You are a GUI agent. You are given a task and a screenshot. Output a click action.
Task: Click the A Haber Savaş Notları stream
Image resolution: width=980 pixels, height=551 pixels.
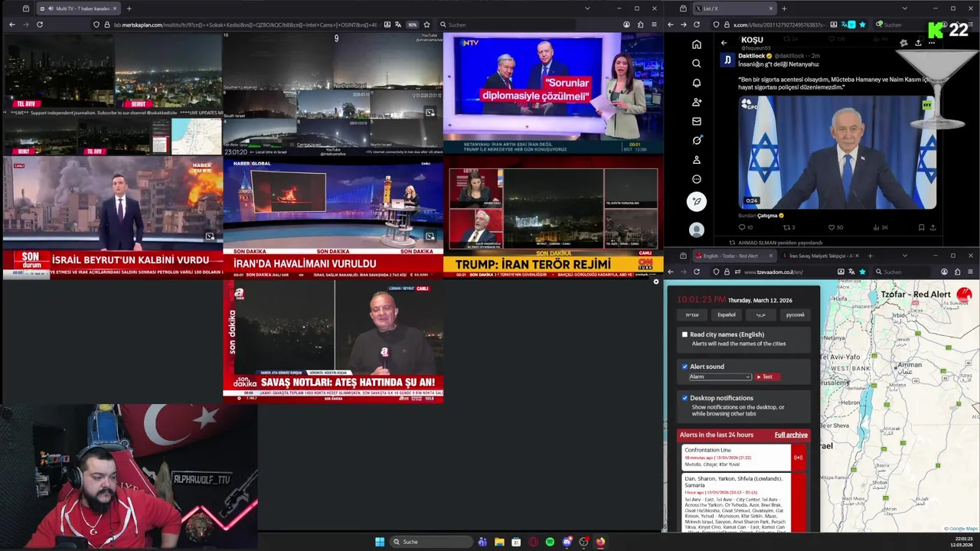(332, 341)
